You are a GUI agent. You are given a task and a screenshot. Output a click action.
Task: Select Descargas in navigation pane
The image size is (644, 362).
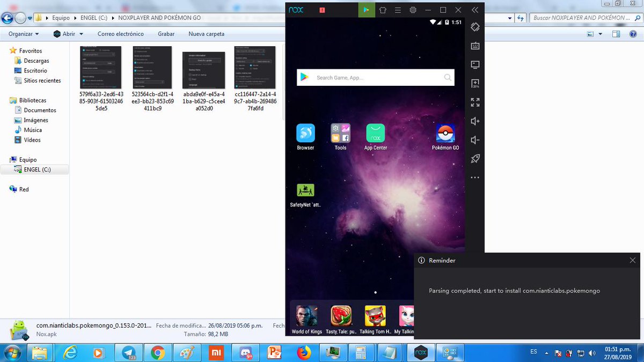pyautogui.click(x=36, y=61)
